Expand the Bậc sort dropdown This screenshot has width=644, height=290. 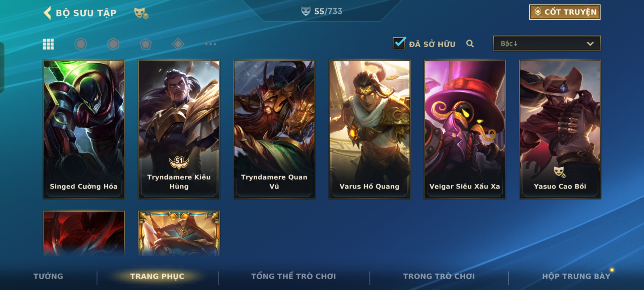(x=547, y=44)
